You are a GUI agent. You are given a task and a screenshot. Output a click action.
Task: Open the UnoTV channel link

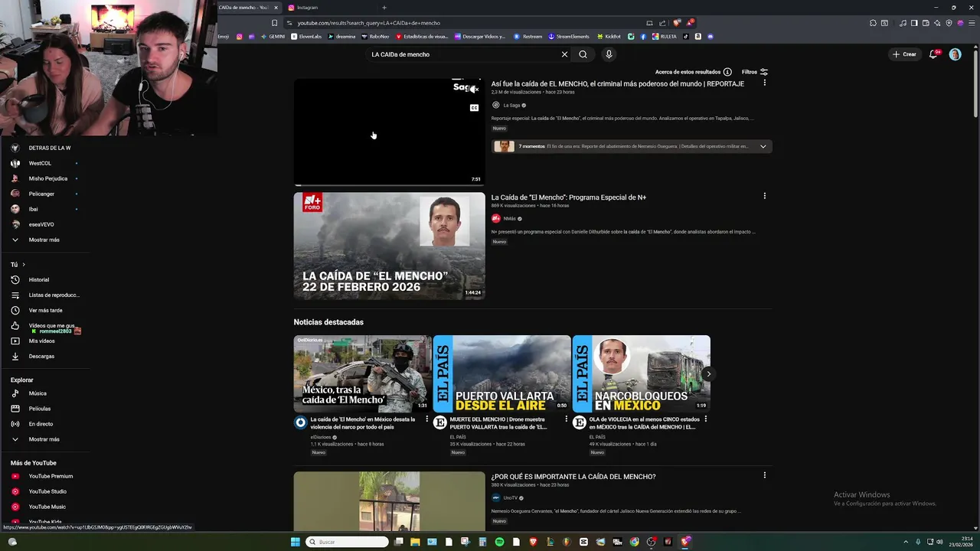pyautogui.click(x=511, y=498)
